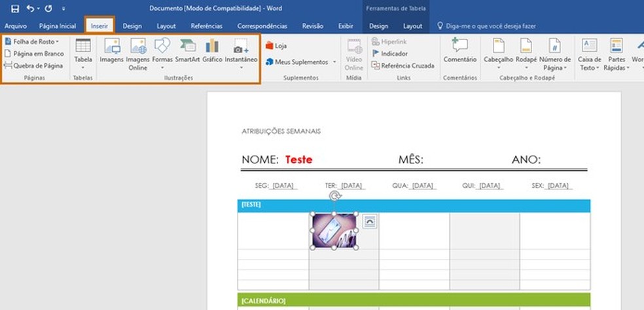644x310 pixels.
Task: Click the green [CALENDÁRIO] table header
Action: pyautogui.click(x=414, y=300)
